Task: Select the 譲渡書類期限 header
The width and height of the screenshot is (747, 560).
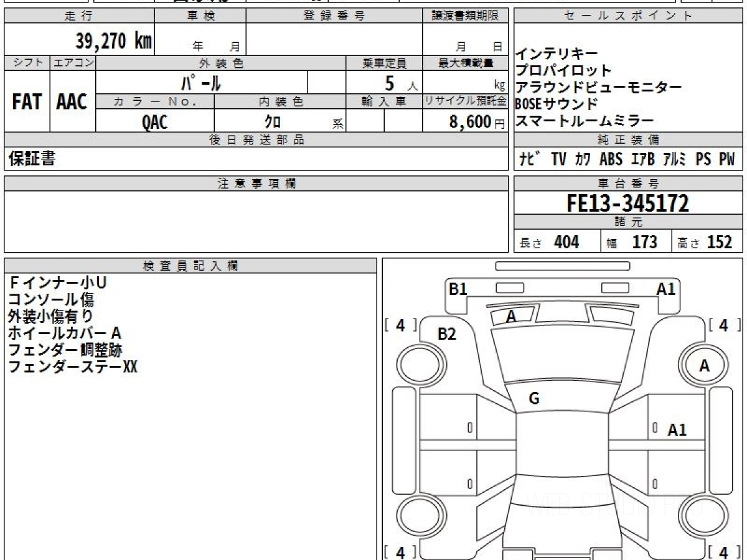Action: tap(465, 16)
